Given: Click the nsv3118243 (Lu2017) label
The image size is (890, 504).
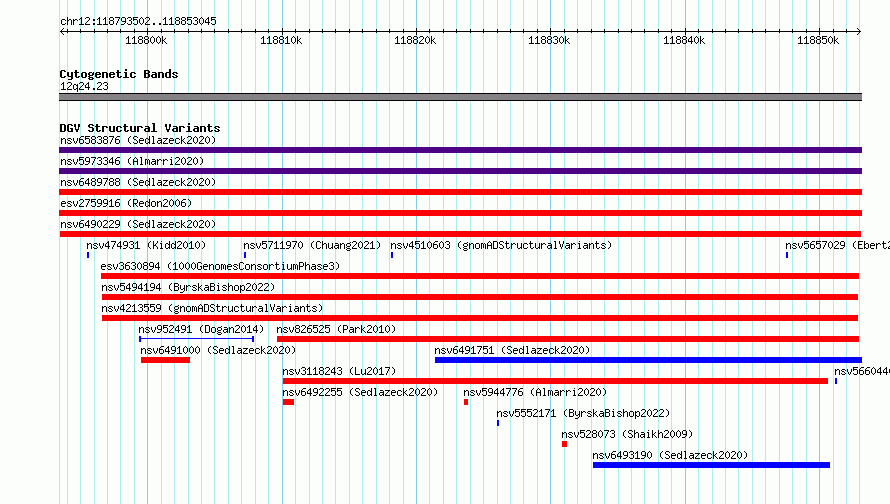Looking at the screenshot, I should click(339, 371).
